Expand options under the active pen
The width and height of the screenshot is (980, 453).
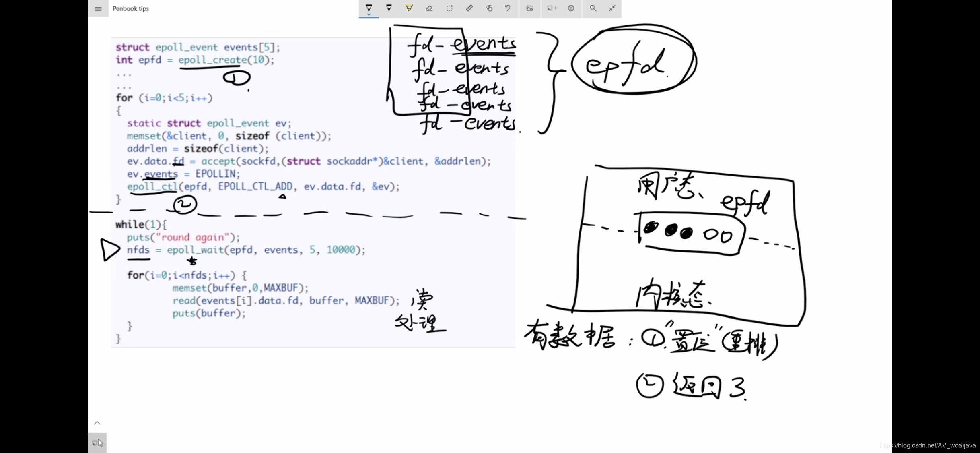369,15
